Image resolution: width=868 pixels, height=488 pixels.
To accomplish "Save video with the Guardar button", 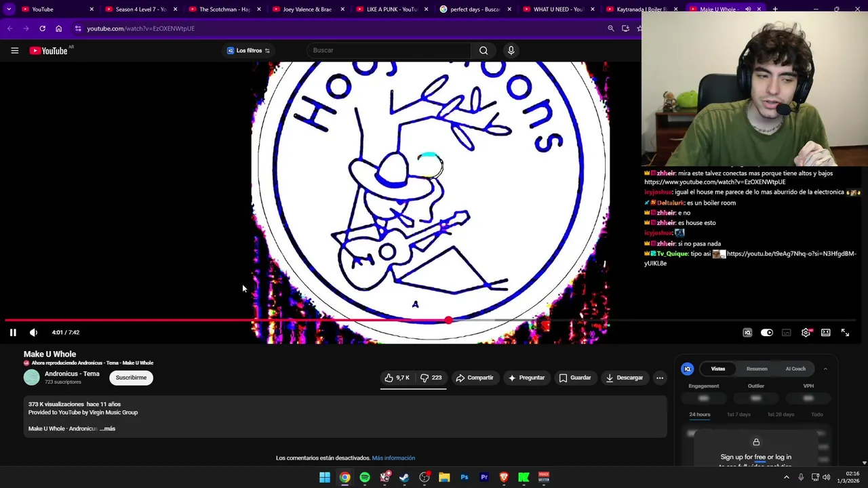I will coord(575,378).
